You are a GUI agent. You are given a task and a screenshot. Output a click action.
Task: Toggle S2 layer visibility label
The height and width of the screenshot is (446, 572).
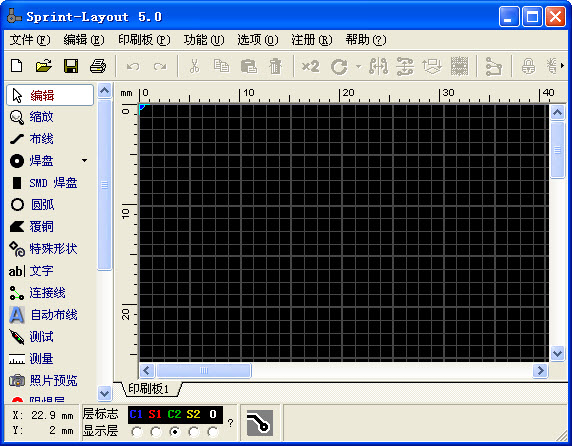[193, 414]
